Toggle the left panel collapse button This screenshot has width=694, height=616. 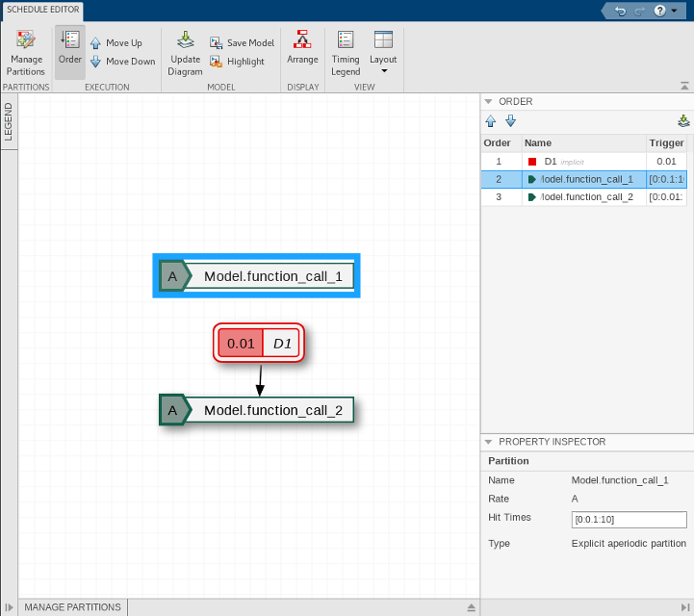click(x=9, y=607)
